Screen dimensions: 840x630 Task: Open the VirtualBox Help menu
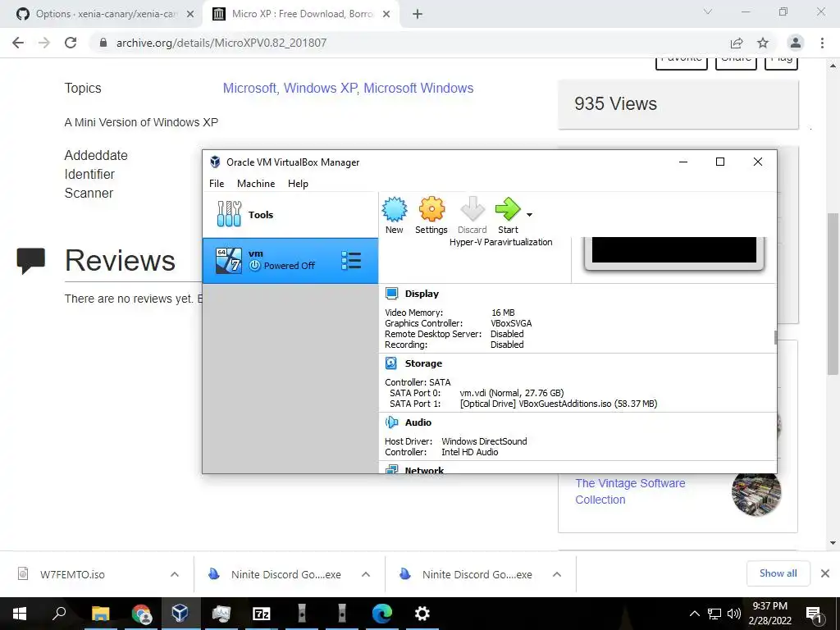(298, 183)
